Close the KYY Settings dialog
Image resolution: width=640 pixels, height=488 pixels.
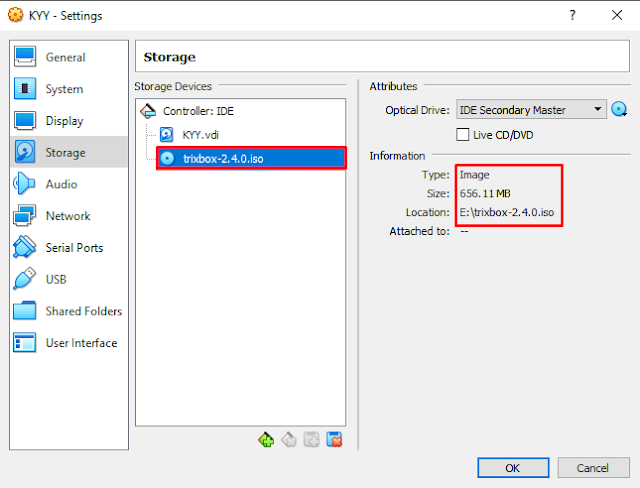point(617,16)
